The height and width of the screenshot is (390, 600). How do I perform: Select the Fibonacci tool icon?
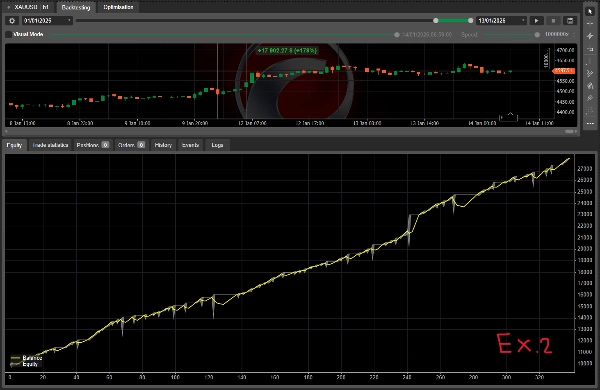[590, 110]
